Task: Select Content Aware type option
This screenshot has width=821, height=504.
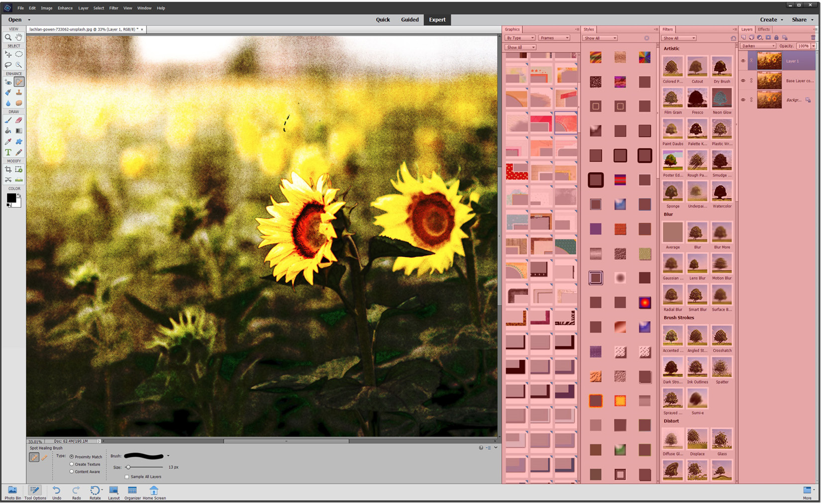Action: point(72,472)
